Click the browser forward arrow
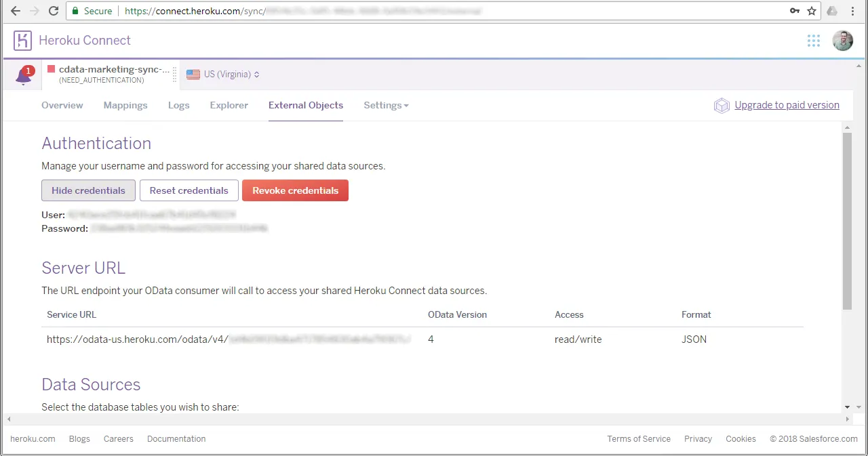Screen dimensions: 868x456 (35, 11)
